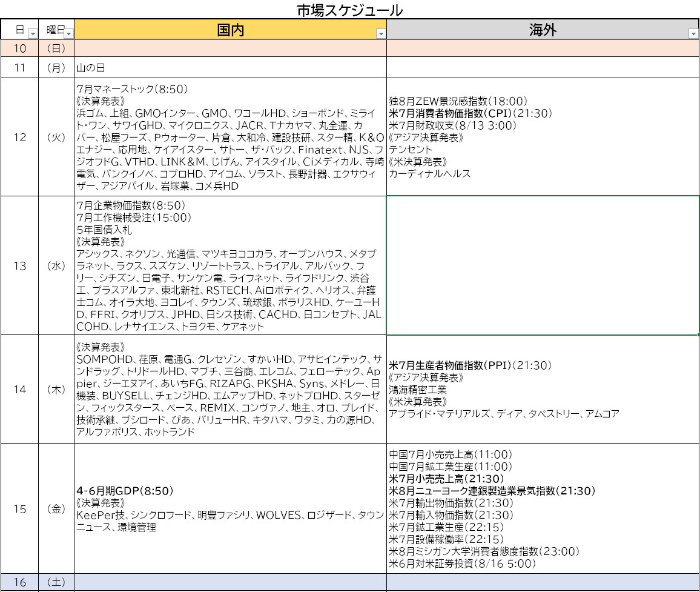Select the date cell 13
700x592 pixels.
tap(19, 266)
